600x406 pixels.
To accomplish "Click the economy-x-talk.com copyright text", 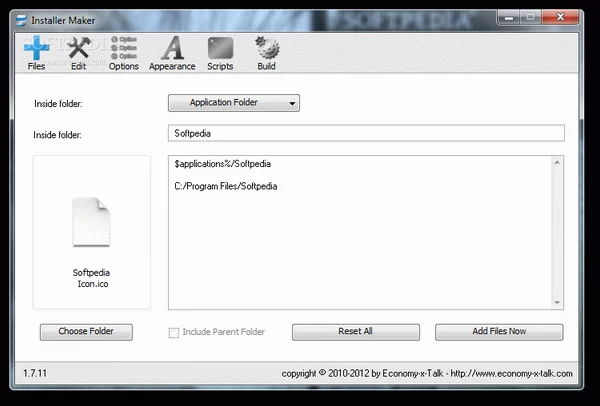I will pos(427,373).
